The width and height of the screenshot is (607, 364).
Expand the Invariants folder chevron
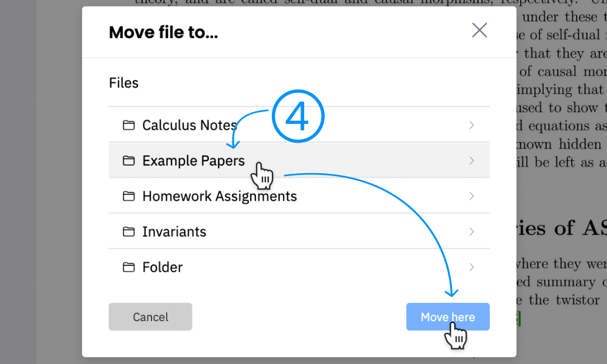471,231
